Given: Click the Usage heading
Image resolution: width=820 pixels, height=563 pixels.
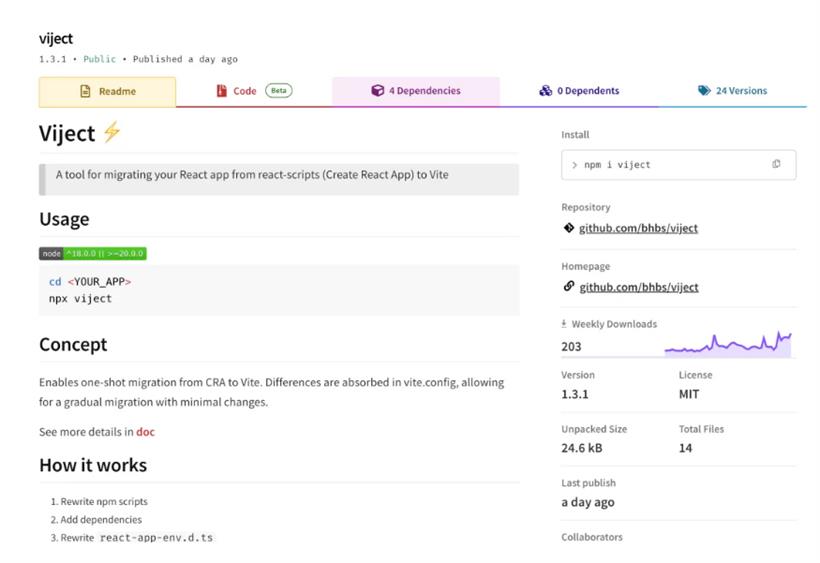Looking at the screenshot, I should click(64, 219).
